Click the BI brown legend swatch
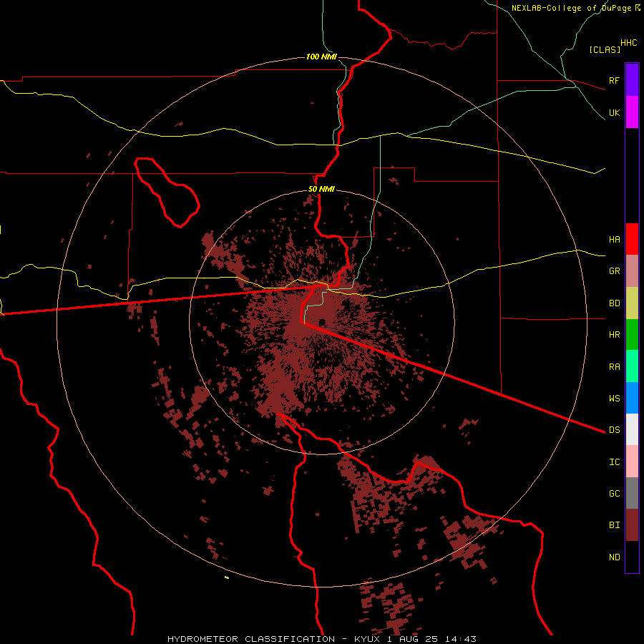The height and width of the screenshot is (644, 644). click(x=632, y=525)
